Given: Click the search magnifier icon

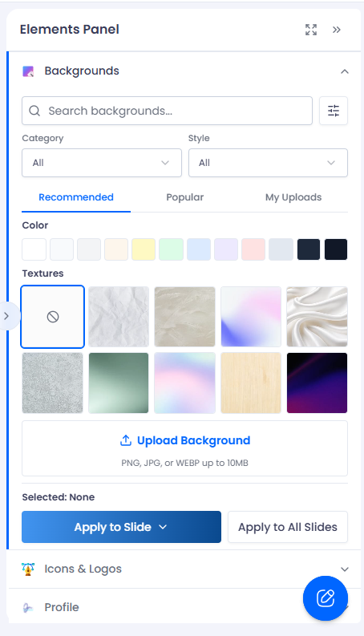Looking at the screenshot, I should pos(34,111).
